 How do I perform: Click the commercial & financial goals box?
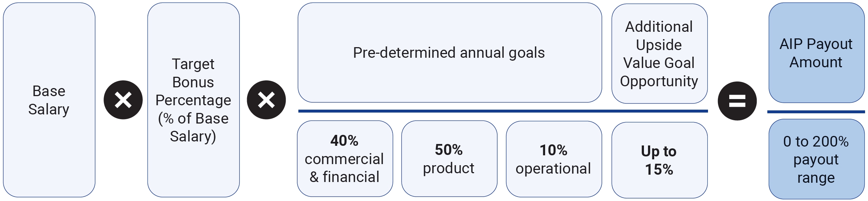tap(344, 159)
